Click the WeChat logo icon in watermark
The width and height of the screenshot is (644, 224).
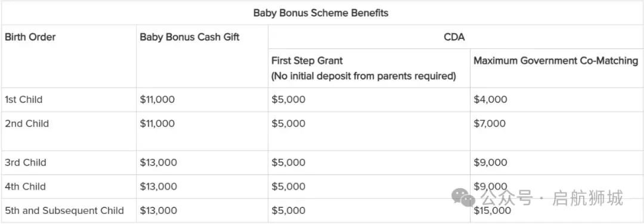(x=463, y=198)
